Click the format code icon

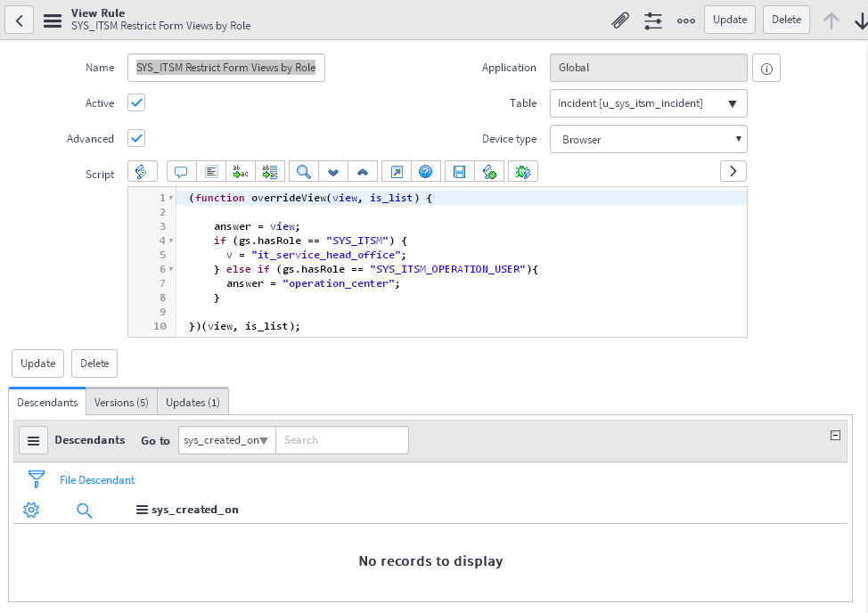210,171
